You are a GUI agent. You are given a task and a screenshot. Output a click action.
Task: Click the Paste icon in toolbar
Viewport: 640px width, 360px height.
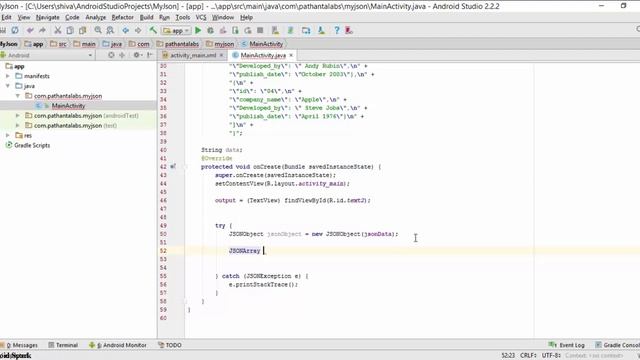[82, 30]
